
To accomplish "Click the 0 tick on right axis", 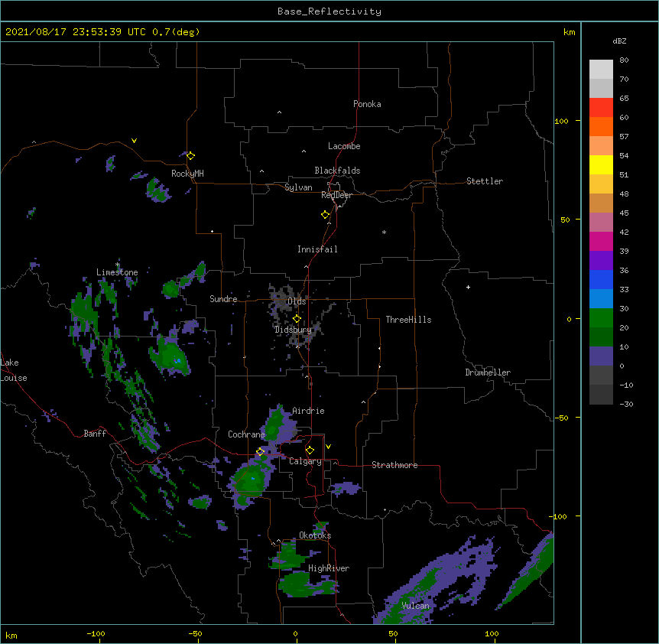I will pos(569,320).
